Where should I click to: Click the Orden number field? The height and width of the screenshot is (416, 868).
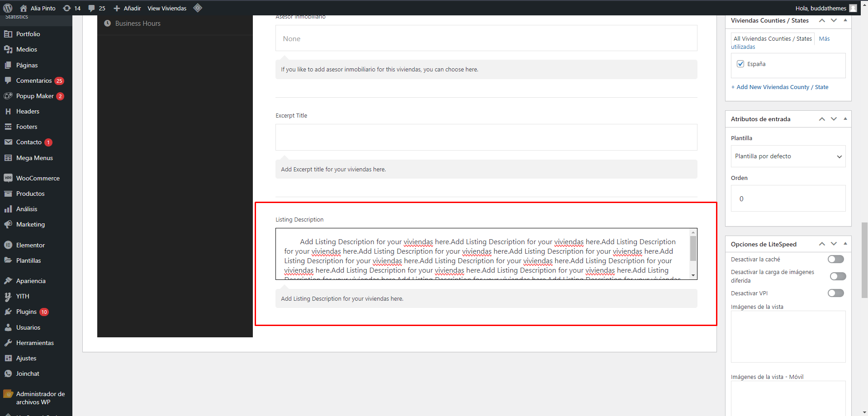[x=788, y=199]
